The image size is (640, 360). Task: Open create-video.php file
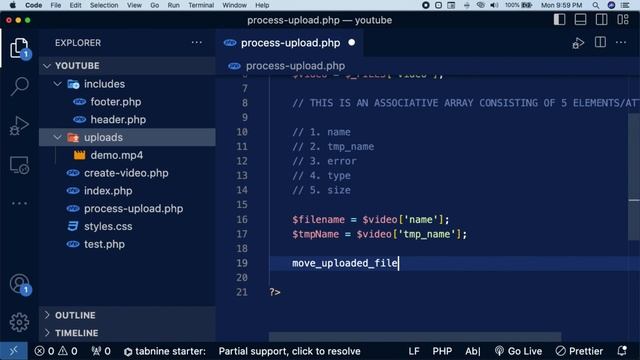pyautogui.click(x=126, y=173)
